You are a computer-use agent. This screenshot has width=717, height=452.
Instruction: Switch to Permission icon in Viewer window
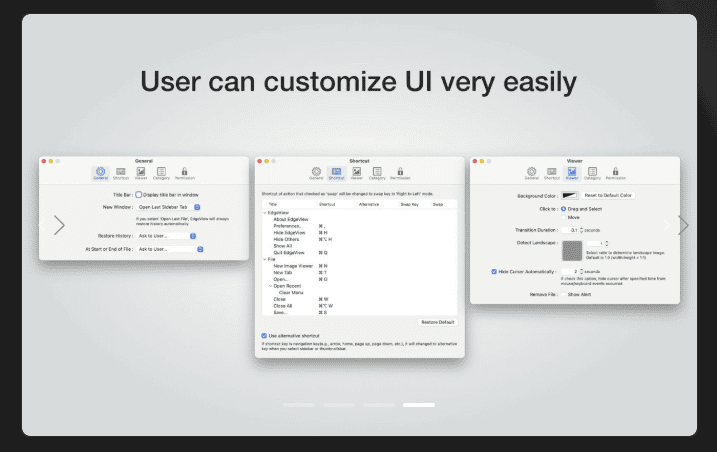[x=615, y=173]
